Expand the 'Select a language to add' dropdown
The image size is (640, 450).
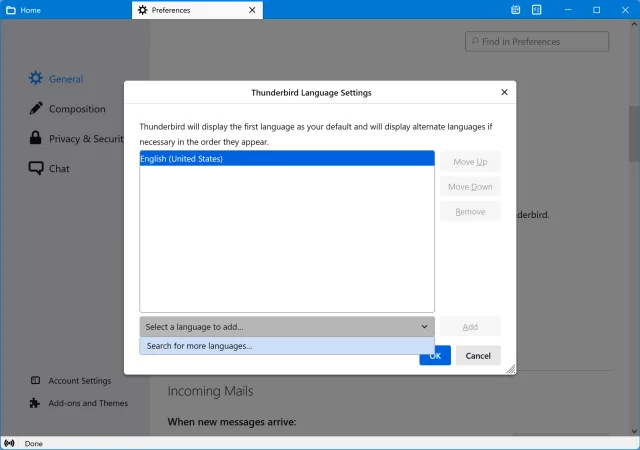tap(287, 326)
